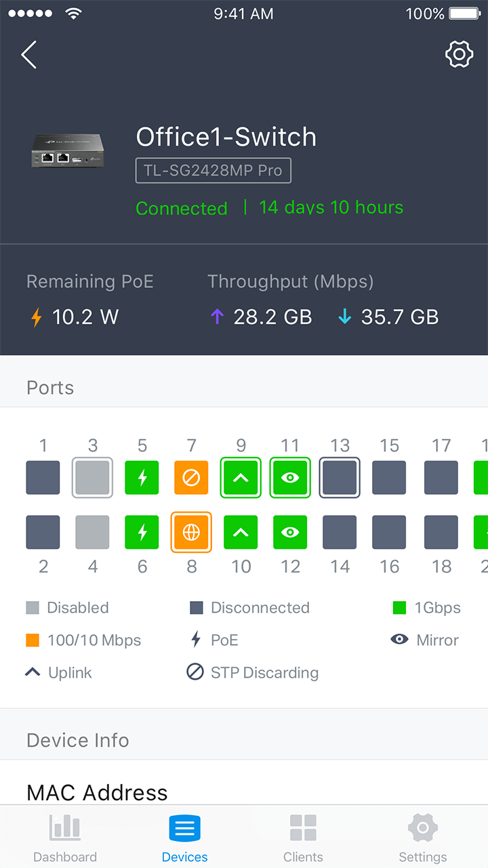Select disconnected port 13
Screen dimensions: 488x868
[340, 478]
